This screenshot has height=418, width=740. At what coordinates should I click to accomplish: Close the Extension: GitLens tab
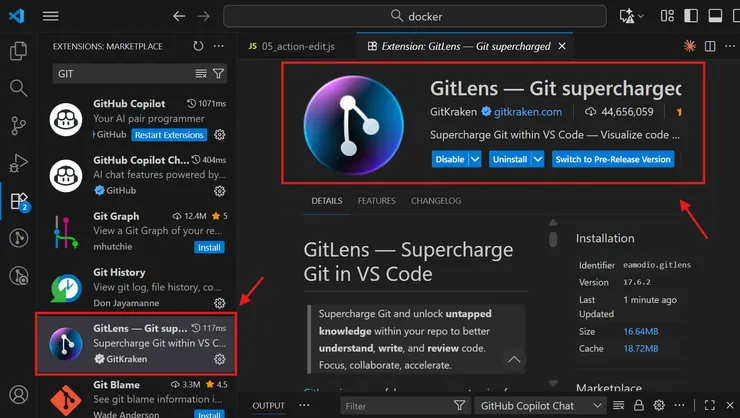click(x=562, y=46)
